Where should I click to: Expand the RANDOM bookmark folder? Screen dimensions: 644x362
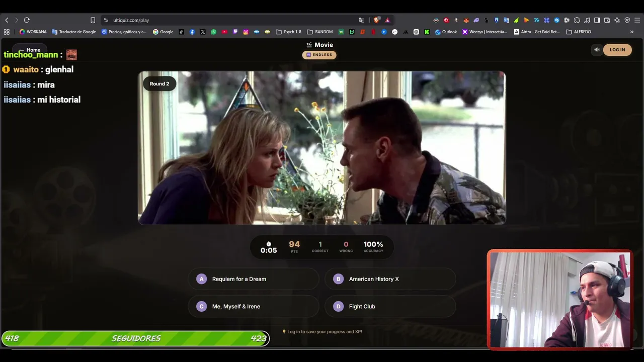[x=320, y=32]
